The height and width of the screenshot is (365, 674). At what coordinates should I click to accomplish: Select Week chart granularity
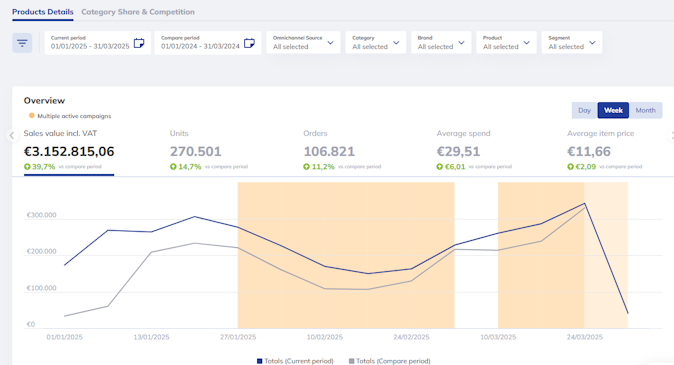[x=613, y=110]
